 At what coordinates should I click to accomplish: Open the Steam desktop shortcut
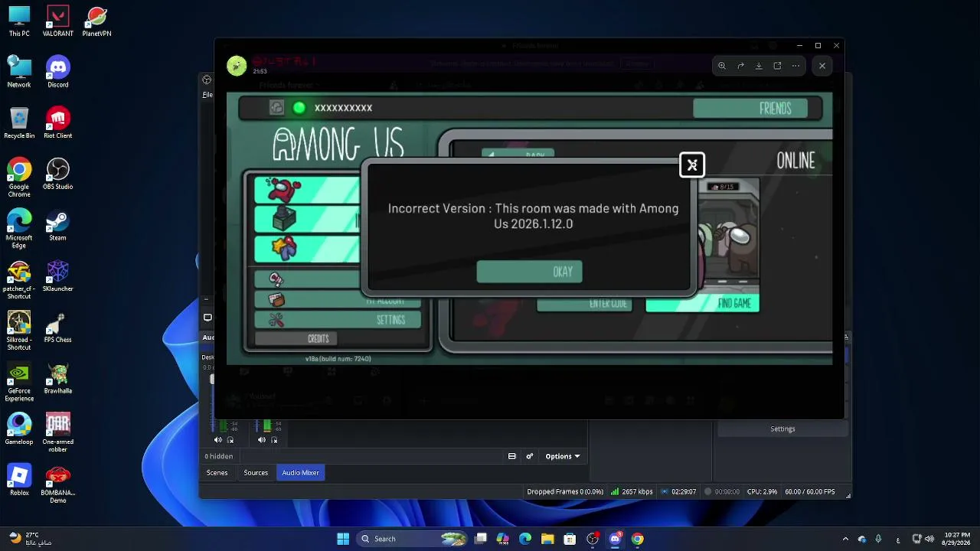(x=58, y=225)
